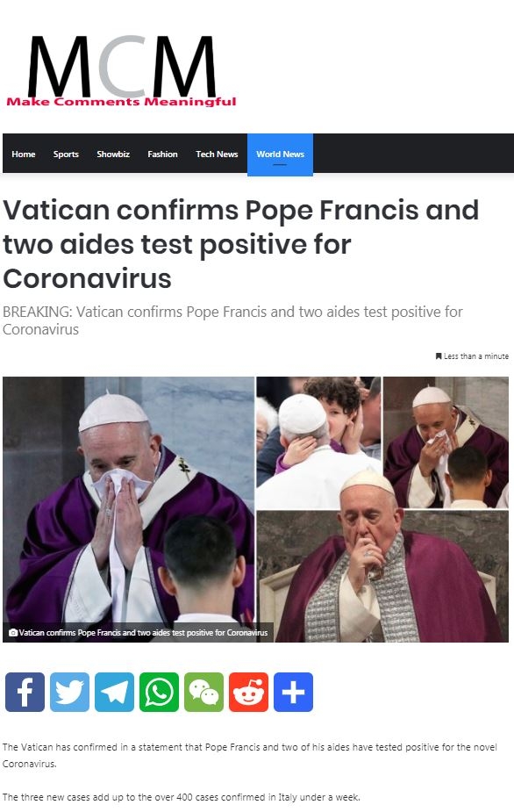Open more sharing options plus icon
Image resolution: width=514 pixels, height=812 pixels.
[294, 692]
